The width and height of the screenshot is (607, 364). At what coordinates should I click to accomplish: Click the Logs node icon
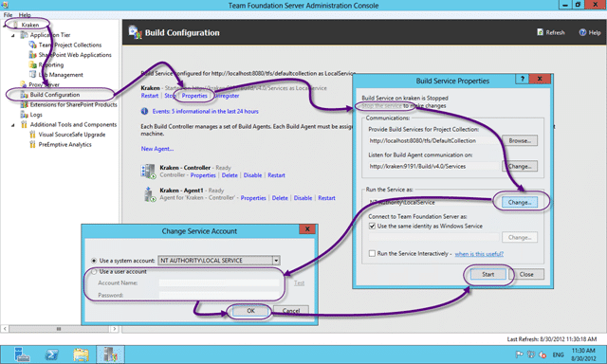coord(24,115)
